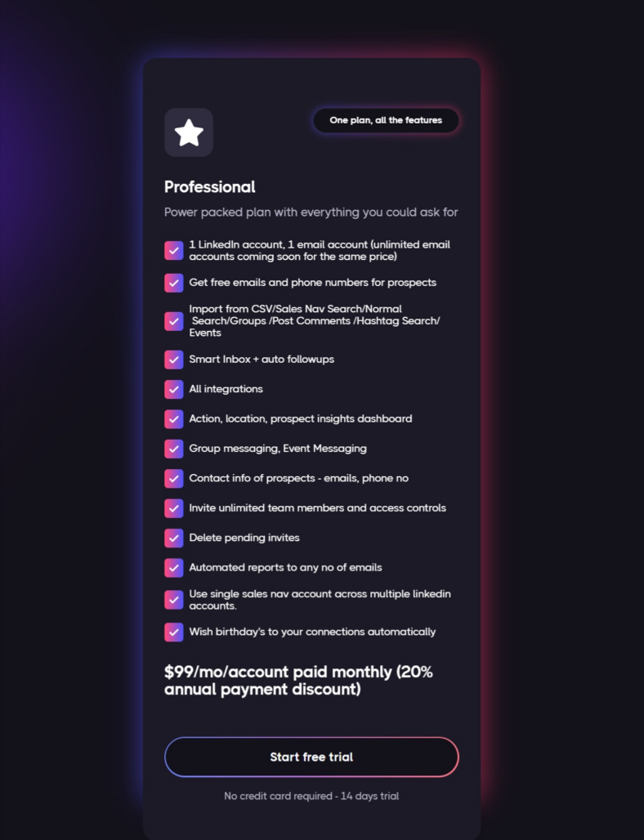Click the check icon beside 'Delete pending invites'

(173, 538)
